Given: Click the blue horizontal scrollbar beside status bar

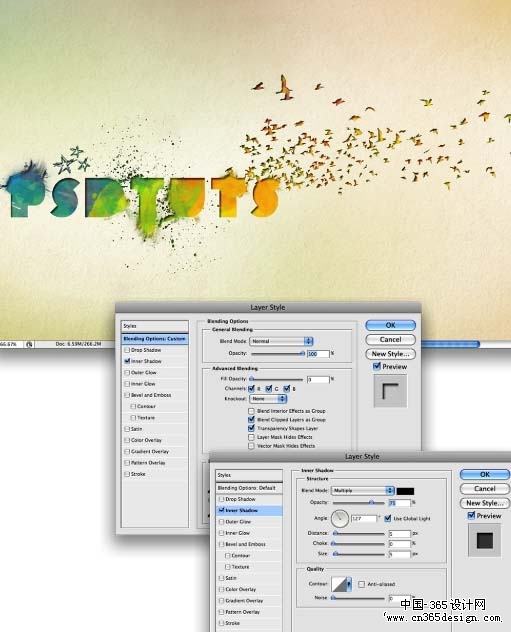Looking at the screenshot, I should [x=450, y=344].
